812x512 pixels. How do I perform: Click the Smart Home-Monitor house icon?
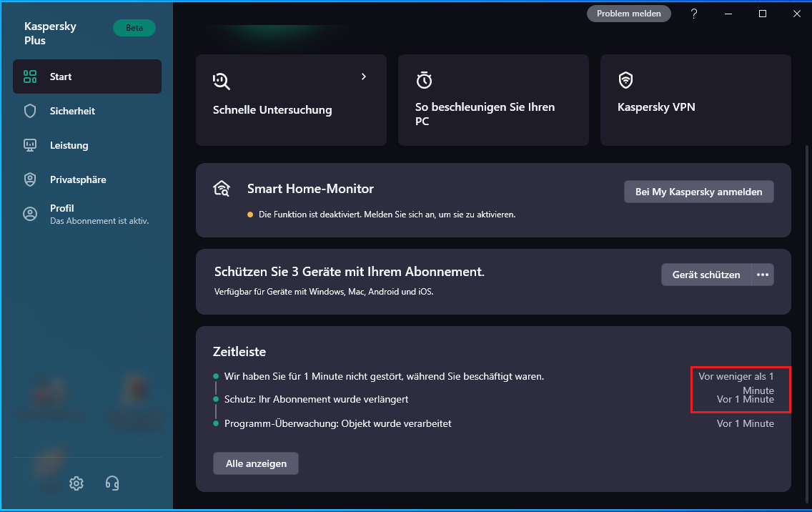tap(222, 189)
